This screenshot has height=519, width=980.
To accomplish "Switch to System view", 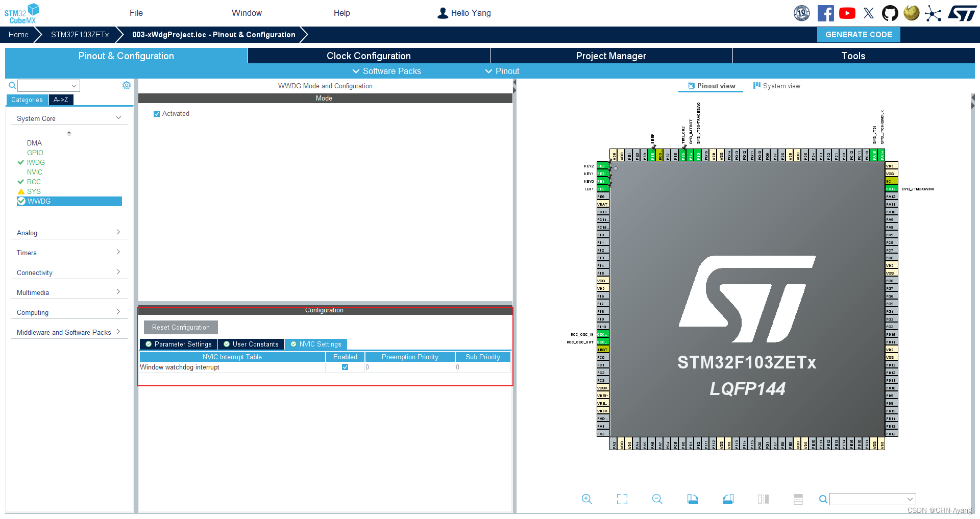I will [777, 86].
